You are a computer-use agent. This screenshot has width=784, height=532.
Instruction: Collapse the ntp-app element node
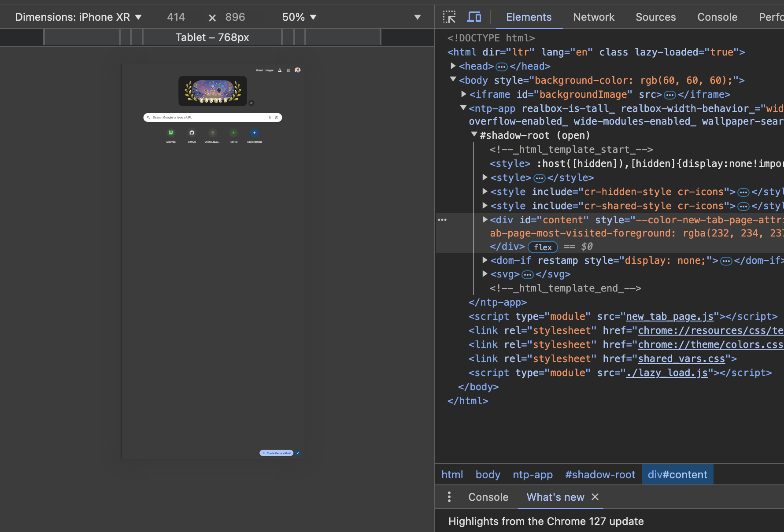[x=463, y=108]
